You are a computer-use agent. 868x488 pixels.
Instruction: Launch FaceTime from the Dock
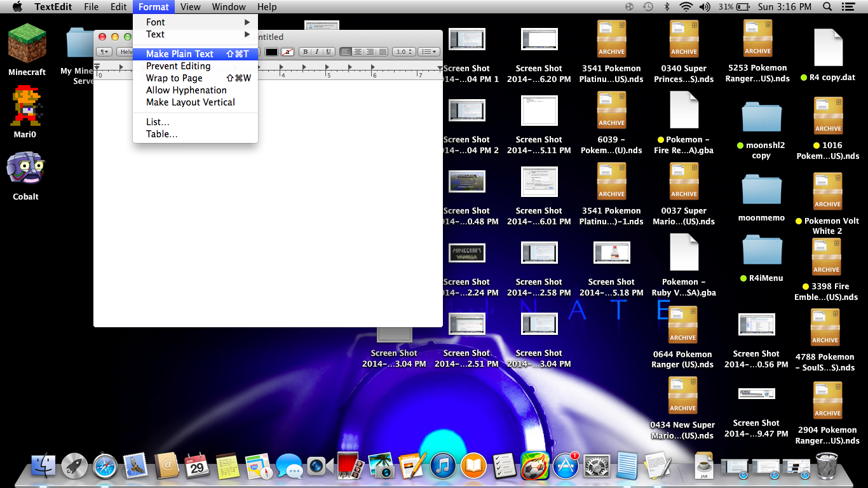[x=320, y=466]
